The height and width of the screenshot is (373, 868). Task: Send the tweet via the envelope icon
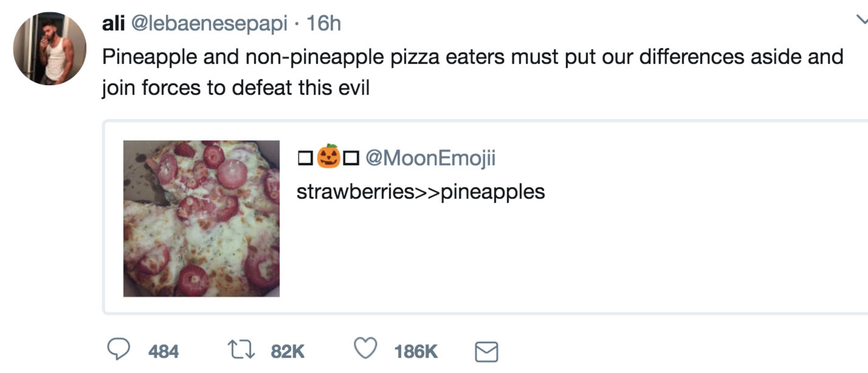[486, 351]
